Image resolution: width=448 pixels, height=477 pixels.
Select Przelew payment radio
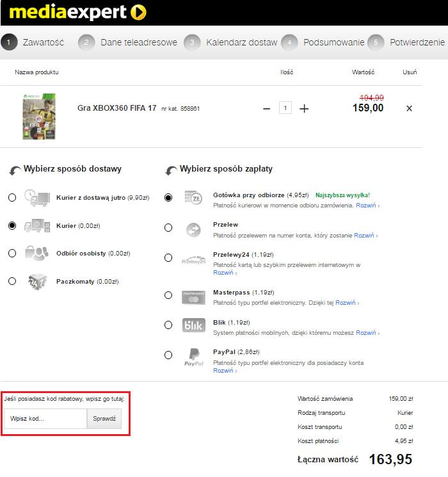coord(168,227)
